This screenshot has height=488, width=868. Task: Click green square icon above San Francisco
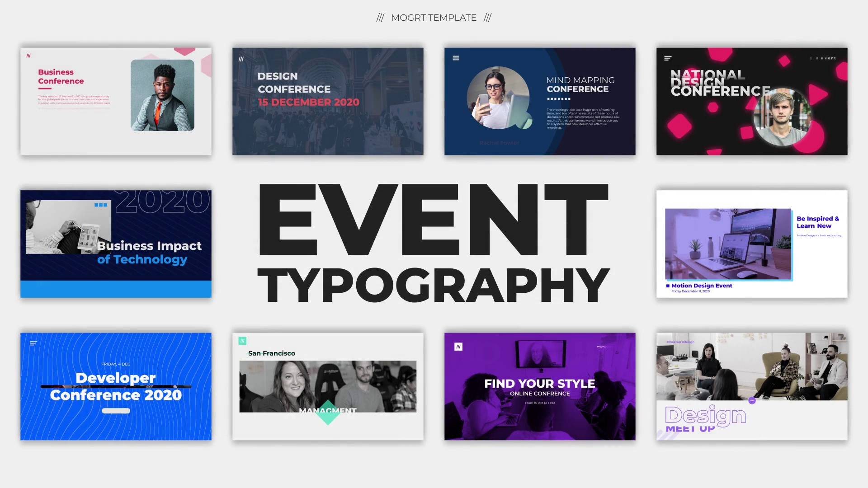tap(242, 341)
